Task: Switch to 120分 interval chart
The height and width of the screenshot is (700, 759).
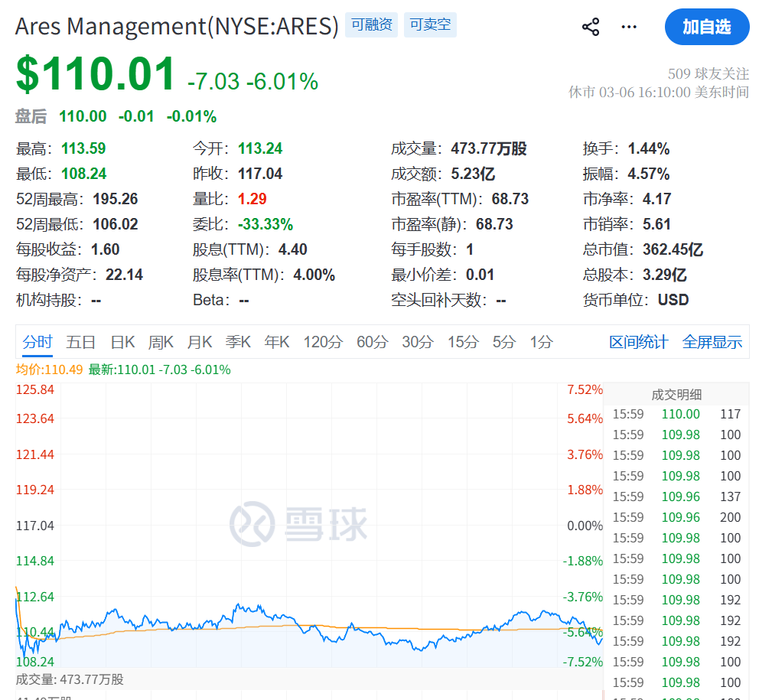Action: click(x=322, y=342)
